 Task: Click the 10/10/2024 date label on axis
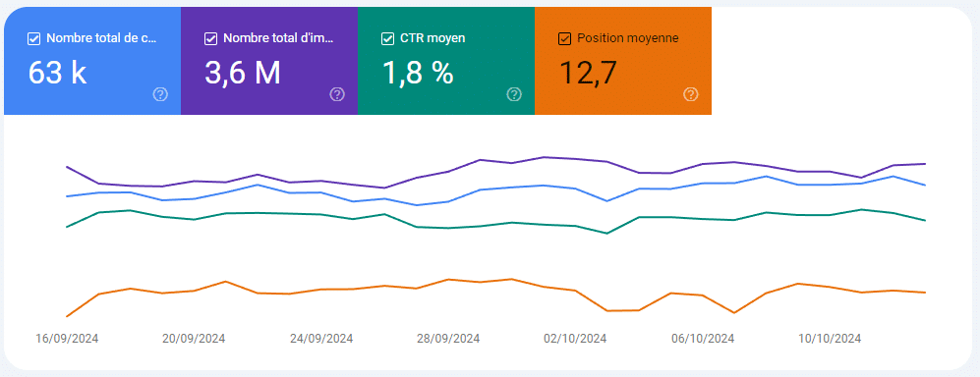(x=830, y=339)
